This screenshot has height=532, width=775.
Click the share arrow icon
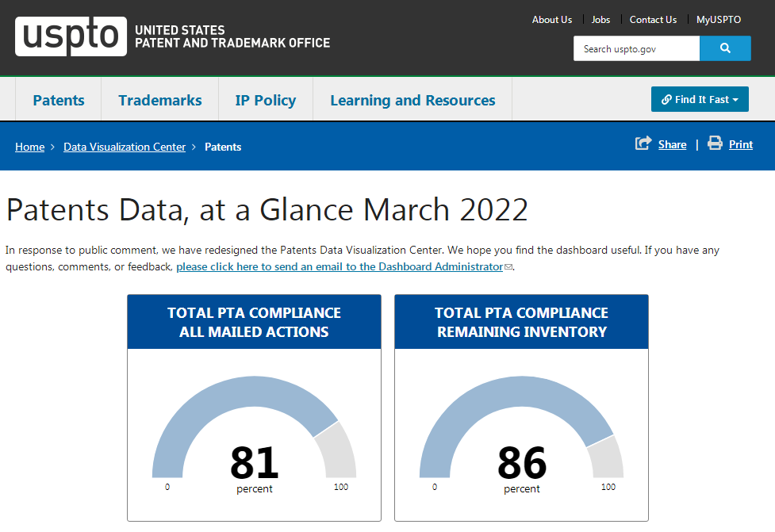(x=643, y=144)
